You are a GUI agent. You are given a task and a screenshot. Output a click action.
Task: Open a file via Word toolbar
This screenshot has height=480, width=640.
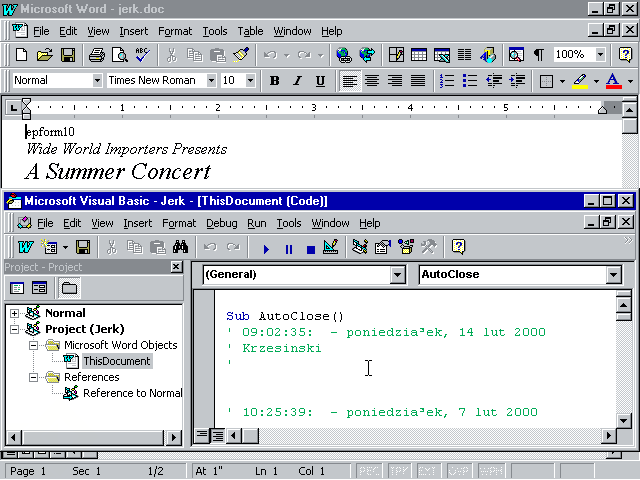pyautogui.click(x=44, y=55)
